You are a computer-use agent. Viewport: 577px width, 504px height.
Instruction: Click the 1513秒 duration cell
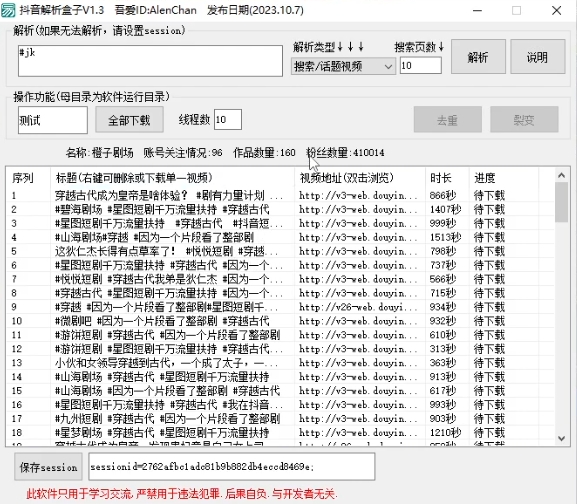click(x=445, y=237)
